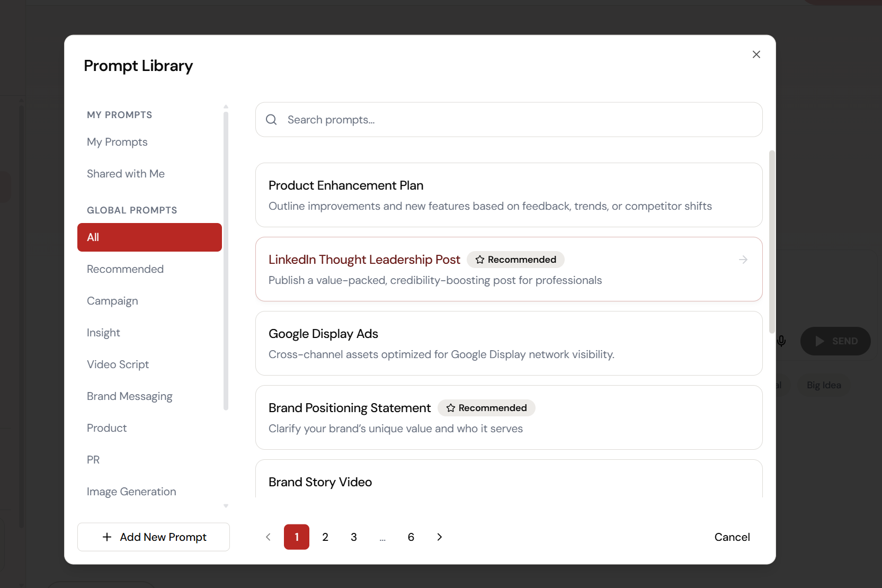
Task: Select the Image Generation category
Action: [x=131, y=492]
